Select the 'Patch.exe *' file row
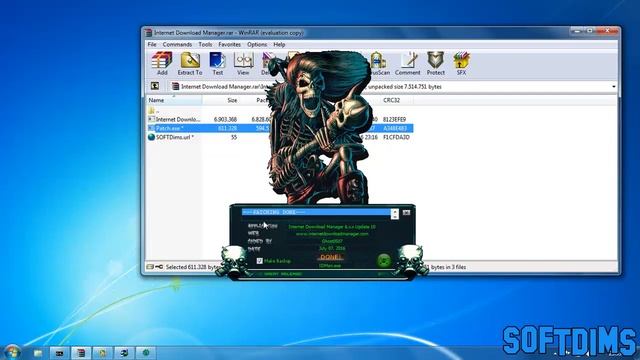640x360 pixels. click(280, 128)
